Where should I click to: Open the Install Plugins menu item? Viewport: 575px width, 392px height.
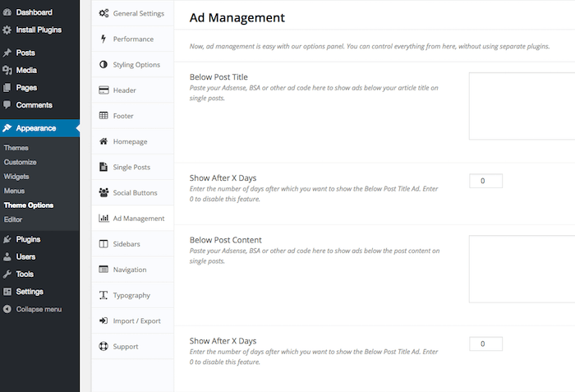pyautogui.click(x=39, y=30)
